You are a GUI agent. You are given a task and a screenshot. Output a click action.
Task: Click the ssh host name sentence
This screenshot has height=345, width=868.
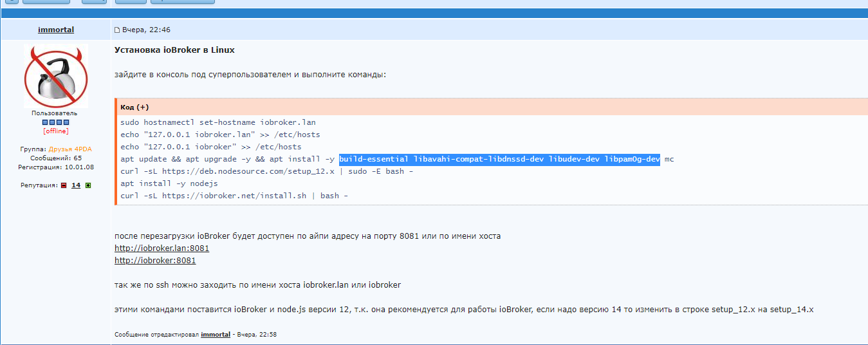pos(258,285)
